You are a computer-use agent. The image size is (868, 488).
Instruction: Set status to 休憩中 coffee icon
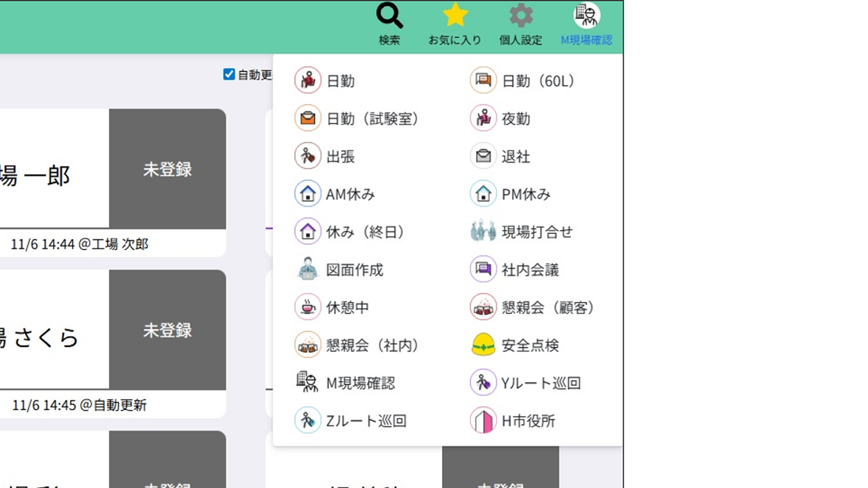coord(308,307)
